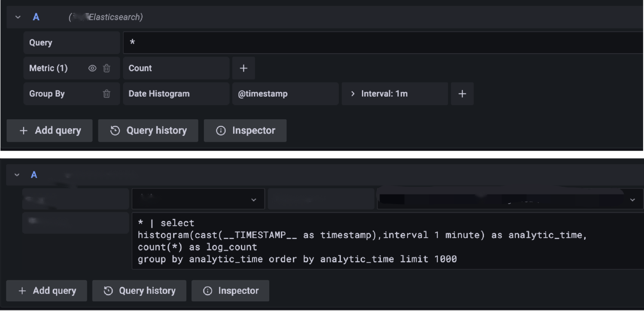Screen dimensions: 644x311
Task: Collapse the lower query A row
Action: click(x=17, y=175)
